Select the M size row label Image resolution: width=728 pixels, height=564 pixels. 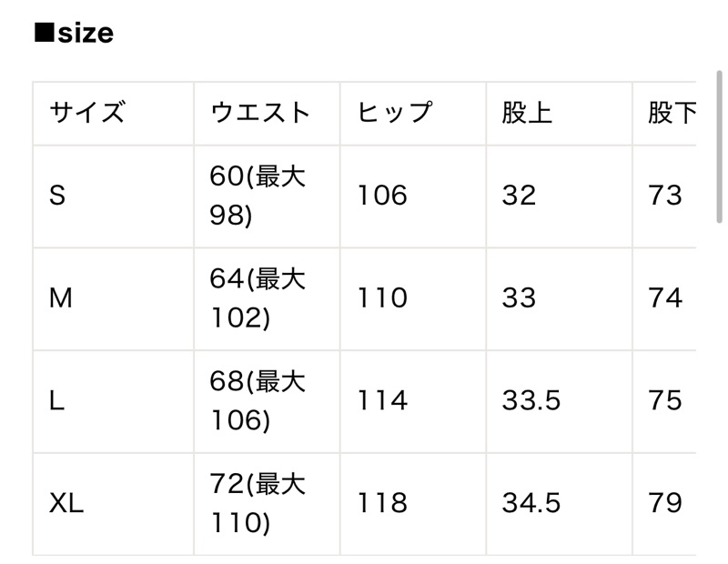[61, 298]
